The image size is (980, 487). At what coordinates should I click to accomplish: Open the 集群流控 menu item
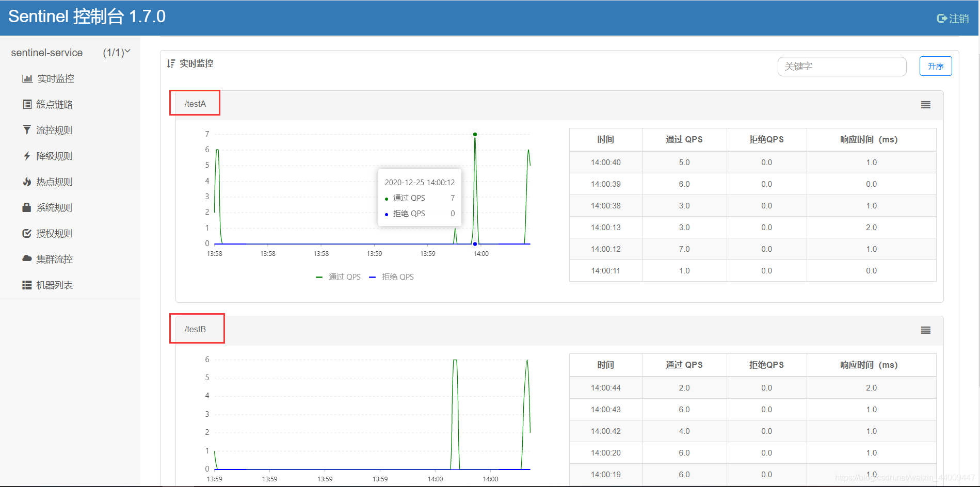coord(54,259)
